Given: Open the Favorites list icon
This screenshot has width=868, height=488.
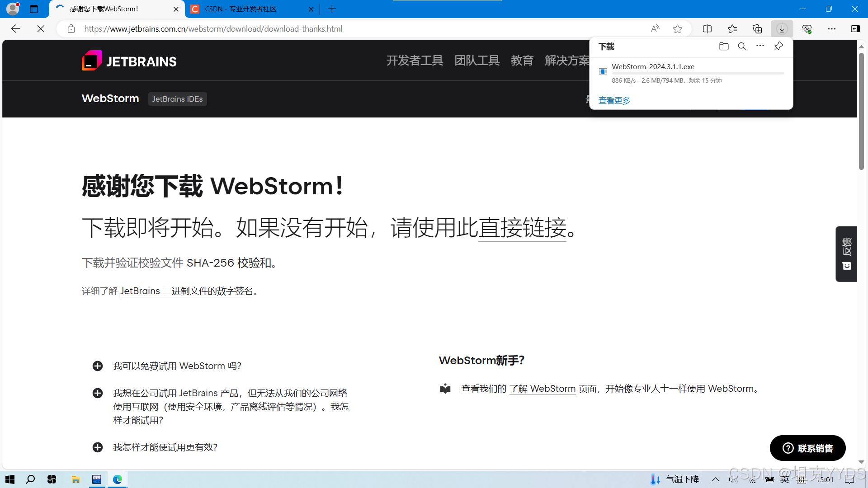Looking at the screenshot, I should click(x=732, y=29).
